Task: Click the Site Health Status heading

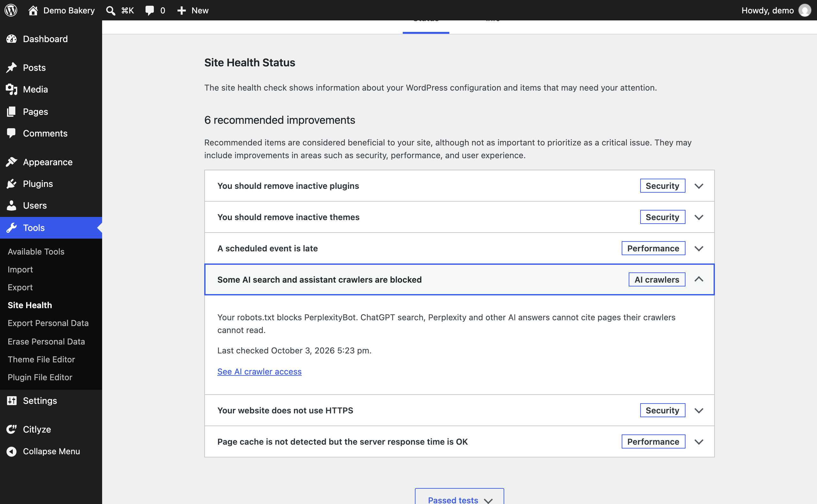Action: tap(250, 63)
